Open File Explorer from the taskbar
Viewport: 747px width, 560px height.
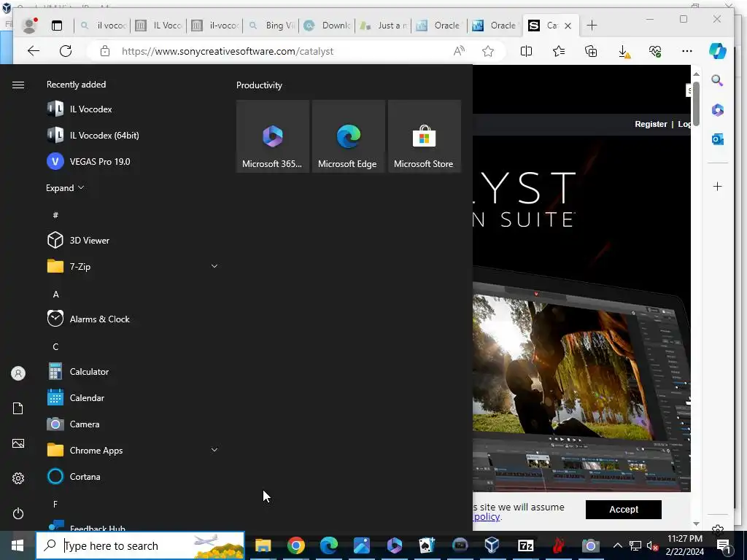click(x=263, y=545)
